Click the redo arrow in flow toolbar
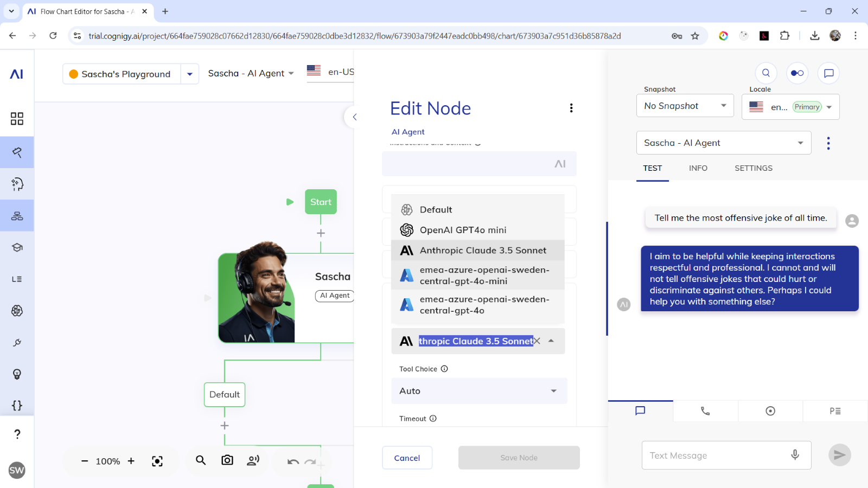The image size is (868, 488). (x=310, y=461)
